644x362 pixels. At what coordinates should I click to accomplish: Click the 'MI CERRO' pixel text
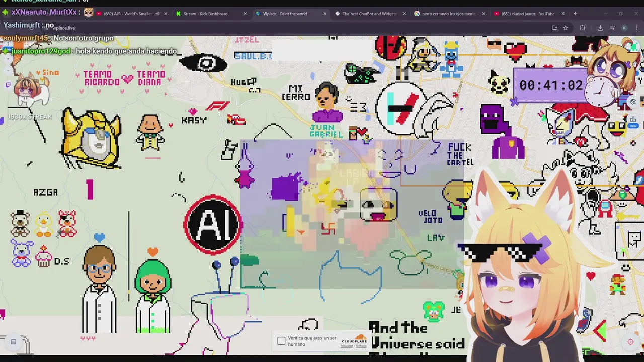click(x=296, y=93)
